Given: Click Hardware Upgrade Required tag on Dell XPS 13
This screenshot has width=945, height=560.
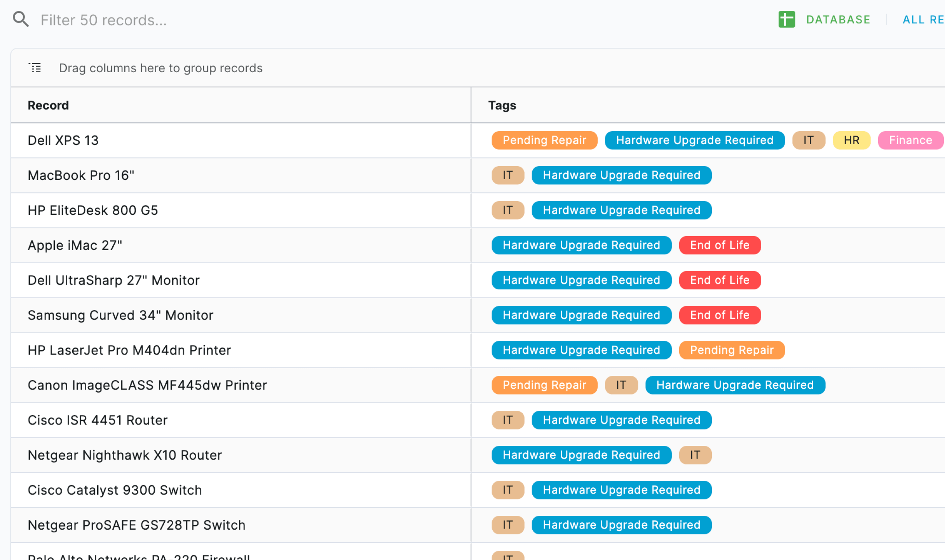Looking at the screenshot, I should [x=695, y=140].
